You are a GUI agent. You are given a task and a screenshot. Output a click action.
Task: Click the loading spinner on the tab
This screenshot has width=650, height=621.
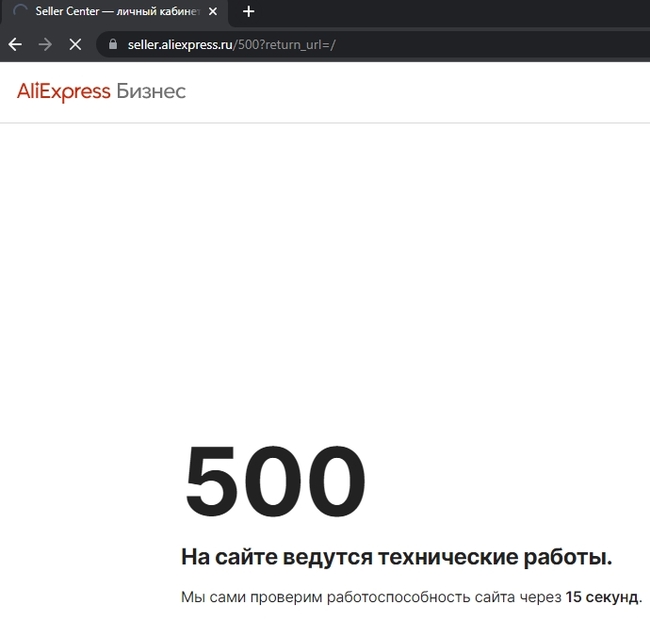tap(20, 12)
